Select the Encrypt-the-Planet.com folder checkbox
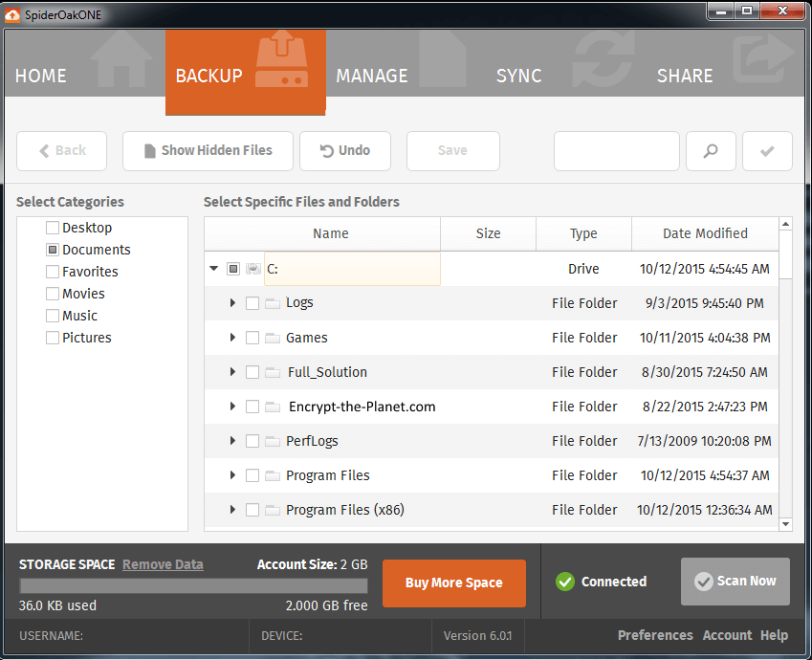Viewport: 812px width, 660px height. (252, 407)
